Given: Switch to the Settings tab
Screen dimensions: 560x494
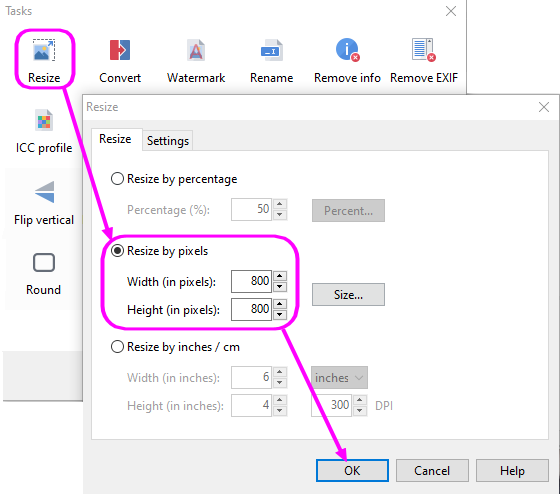Looking at the screenshot, I should [168, 141].
